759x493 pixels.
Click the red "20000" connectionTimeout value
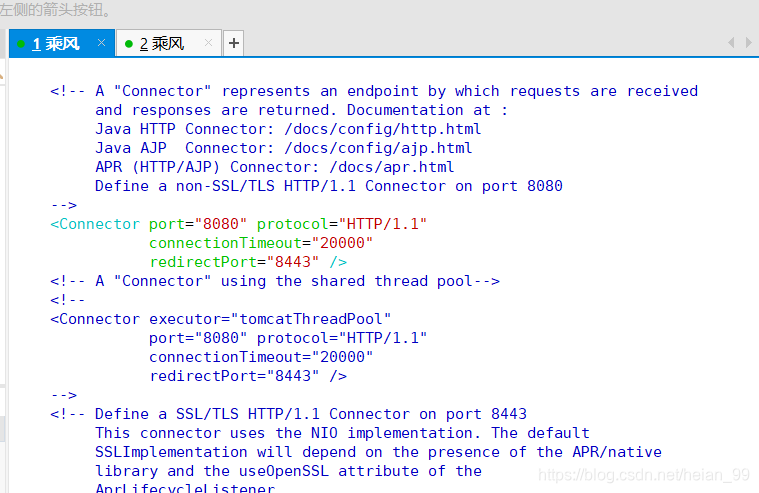(x=342, y=243)
